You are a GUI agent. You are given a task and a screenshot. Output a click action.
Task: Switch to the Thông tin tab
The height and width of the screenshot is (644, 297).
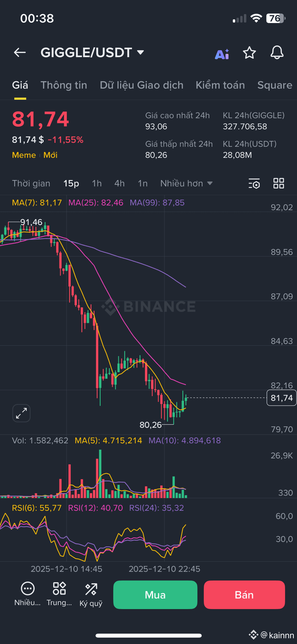click(x=64, y=85)
